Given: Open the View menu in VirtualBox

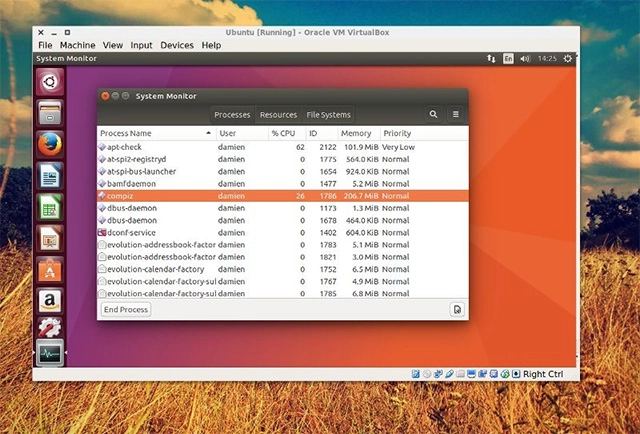Looking at the screenshot, I should [113, 45].
